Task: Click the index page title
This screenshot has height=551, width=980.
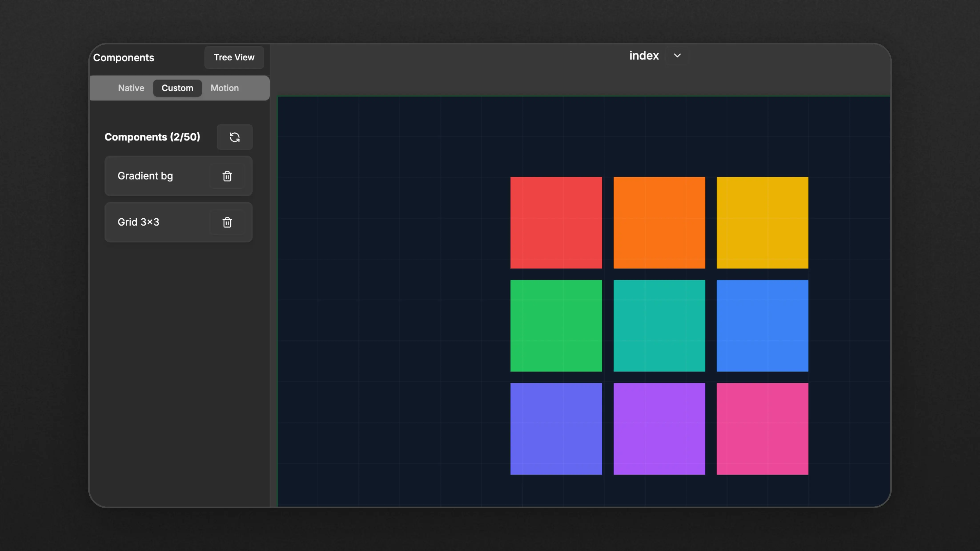Action: 644,56
